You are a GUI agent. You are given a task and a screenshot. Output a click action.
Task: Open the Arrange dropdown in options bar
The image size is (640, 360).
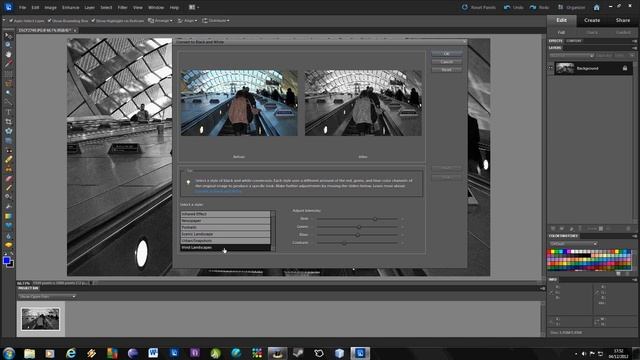tap(160, 20)
